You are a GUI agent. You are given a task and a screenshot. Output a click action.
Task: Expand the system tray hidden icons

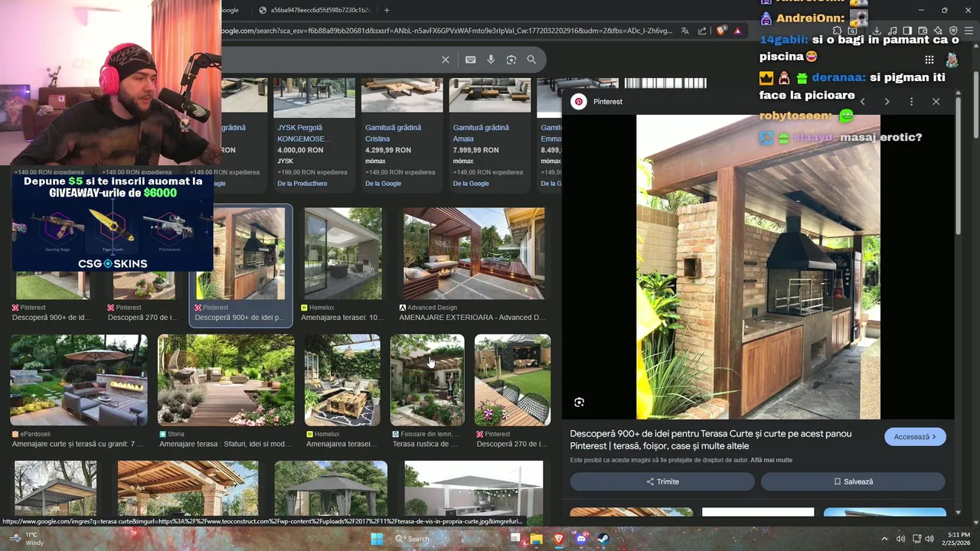click(x=884, y=539)
